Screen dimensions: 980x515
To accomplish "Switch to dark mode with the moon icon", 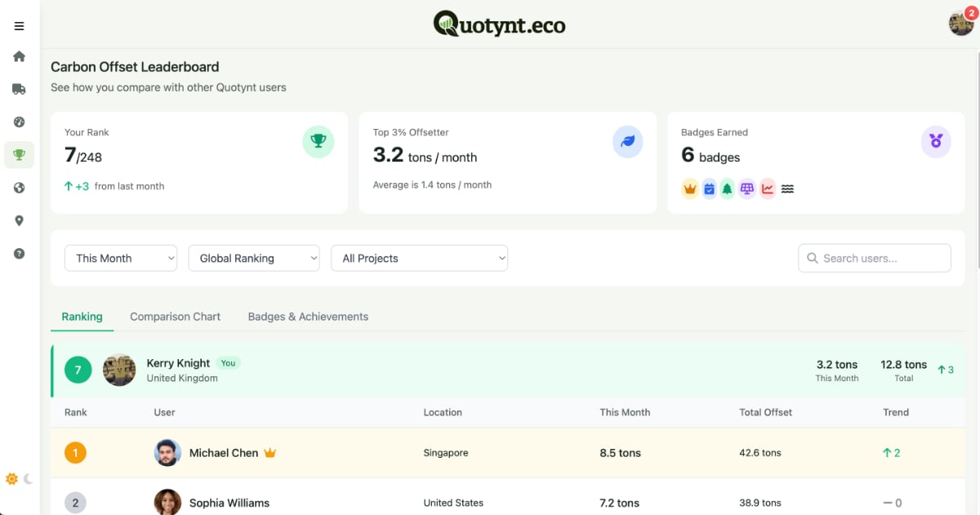I will point(29,480).
